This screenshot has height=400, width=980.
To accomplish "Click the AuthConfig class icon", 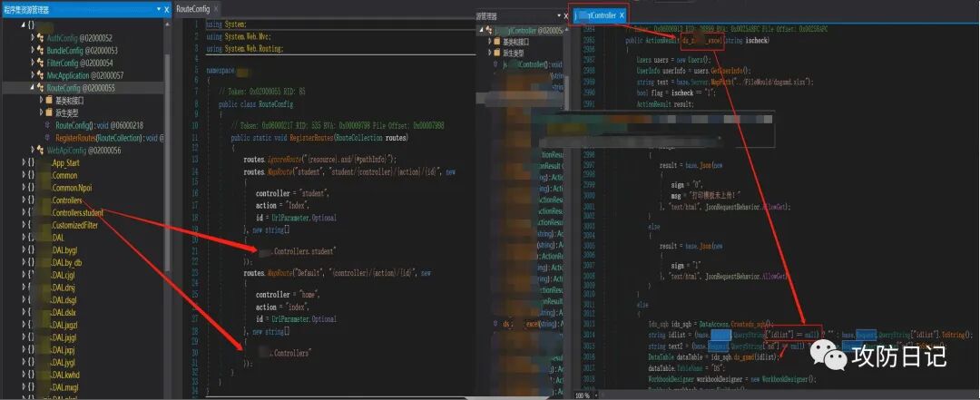I will click(41, 38).
